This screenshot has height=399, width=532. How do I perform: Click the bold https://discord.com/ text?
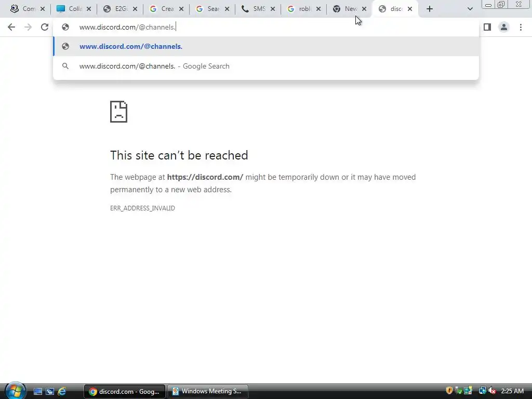point(205,177)
